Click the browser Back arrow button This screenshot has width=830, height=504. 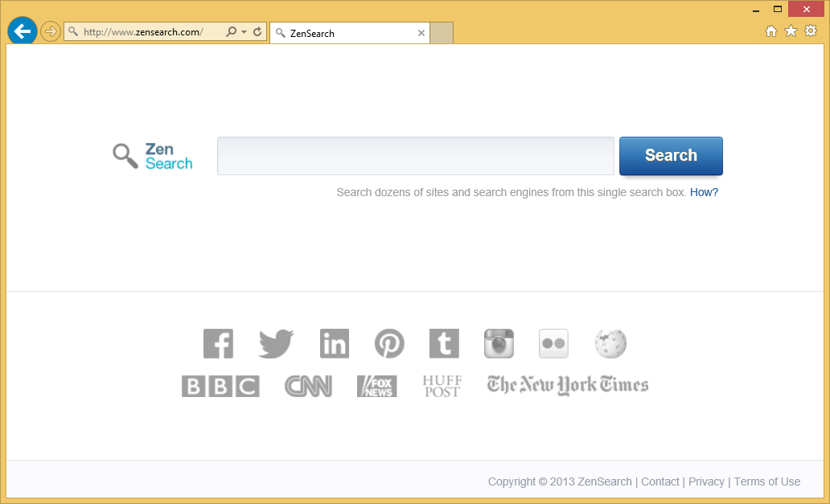(23, 31)
